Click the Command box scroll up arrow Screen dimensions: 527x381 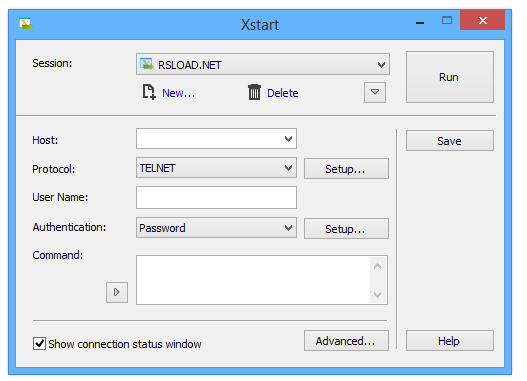[377, 266]
